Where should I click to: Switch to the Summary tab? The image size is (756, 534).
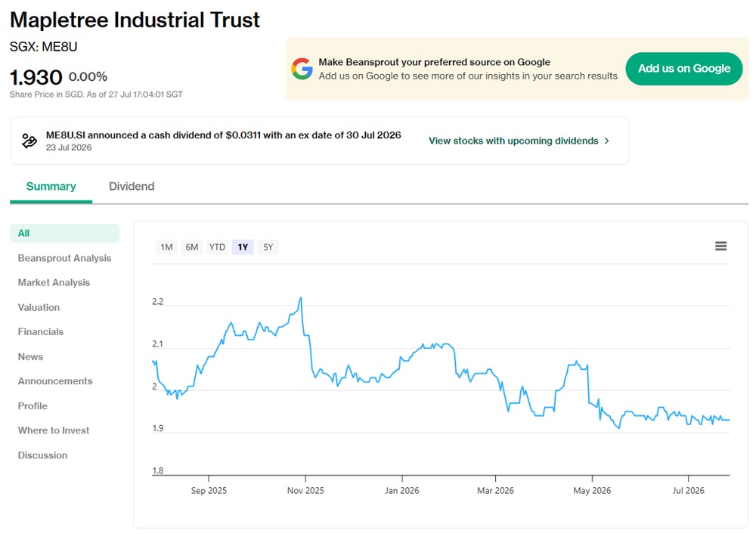(51, 187)
